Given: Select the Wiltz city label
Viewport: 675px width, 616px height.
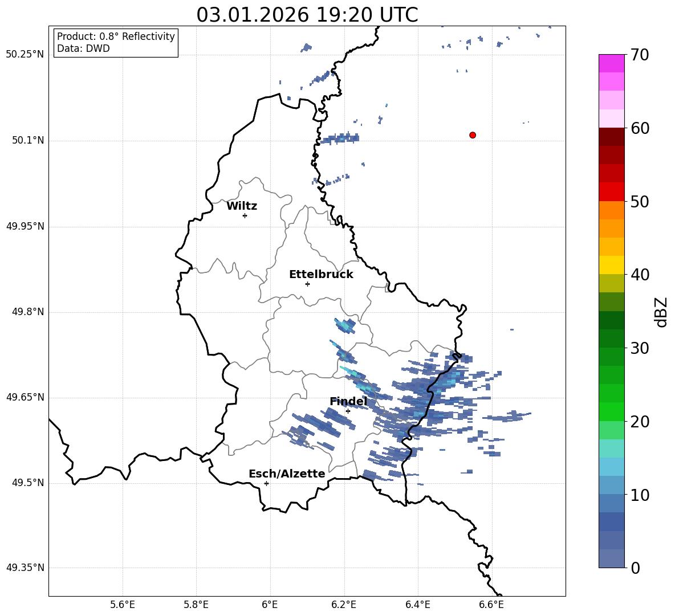Looking at the screenshot, I should coord(242,206).
